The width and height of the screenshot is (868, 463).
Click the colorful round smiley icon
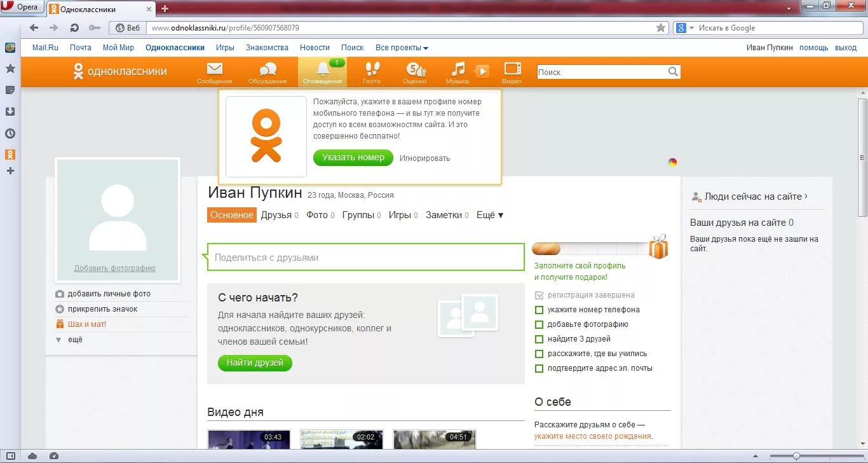[x=672, y=162]
